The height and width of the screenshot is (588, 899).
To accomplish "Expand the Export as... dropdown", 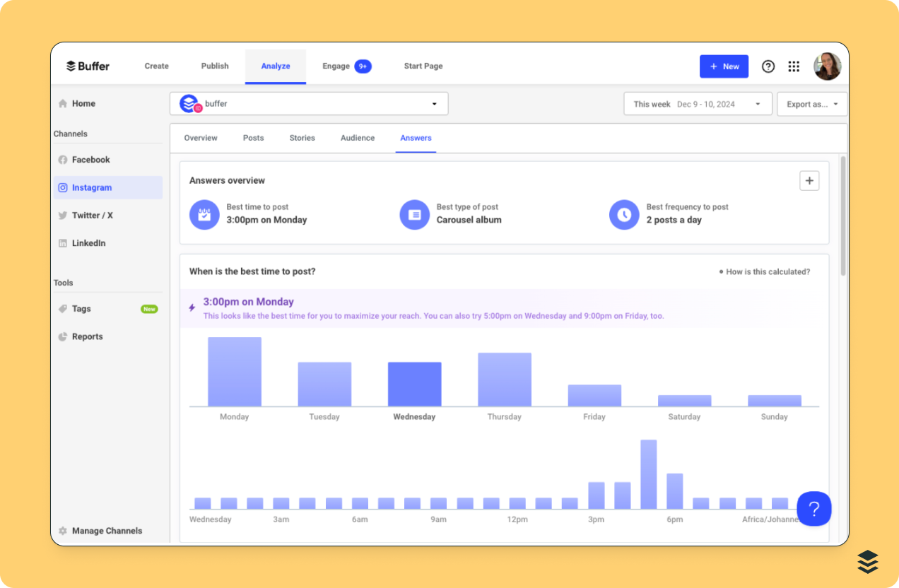I will [x=813, y=103].
